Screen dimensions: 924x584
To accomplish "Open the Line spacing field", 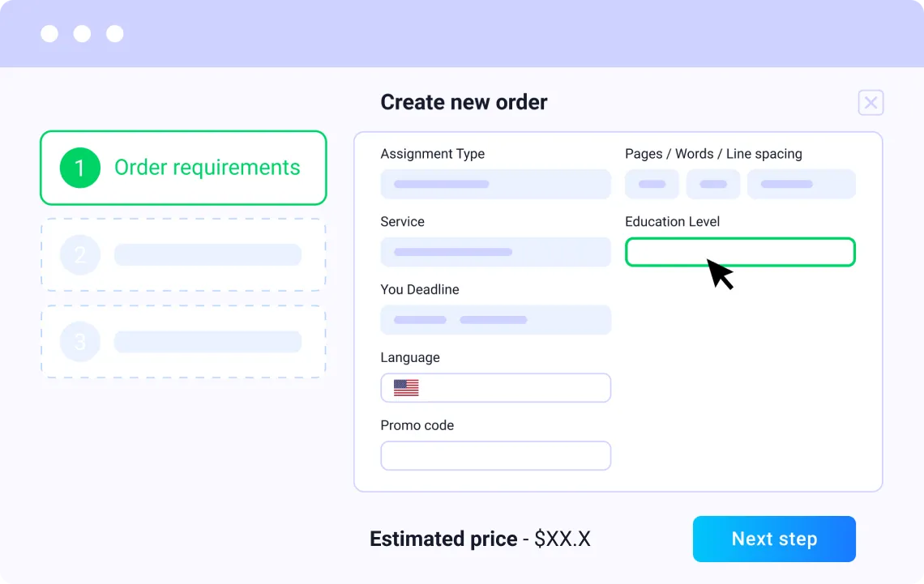I will click(x=801, y=184).
